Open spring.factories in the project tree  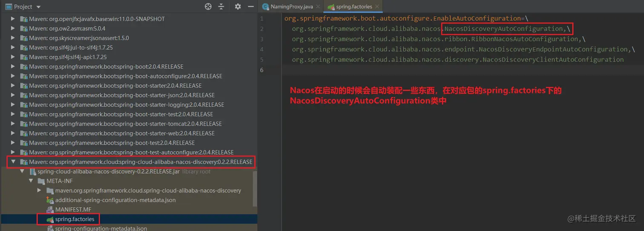click(75, 219)
